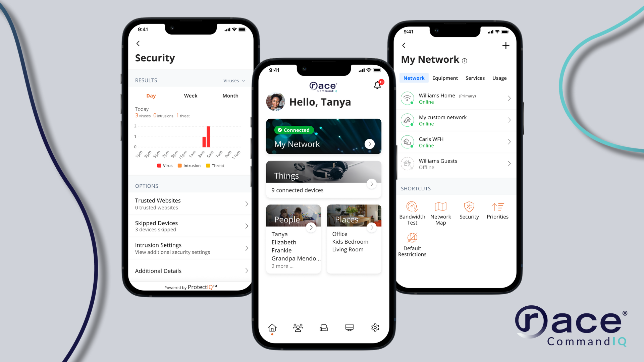Screen dimensions: 644x362
Task: Toggle Day view on Security chart
Action: 151,96
